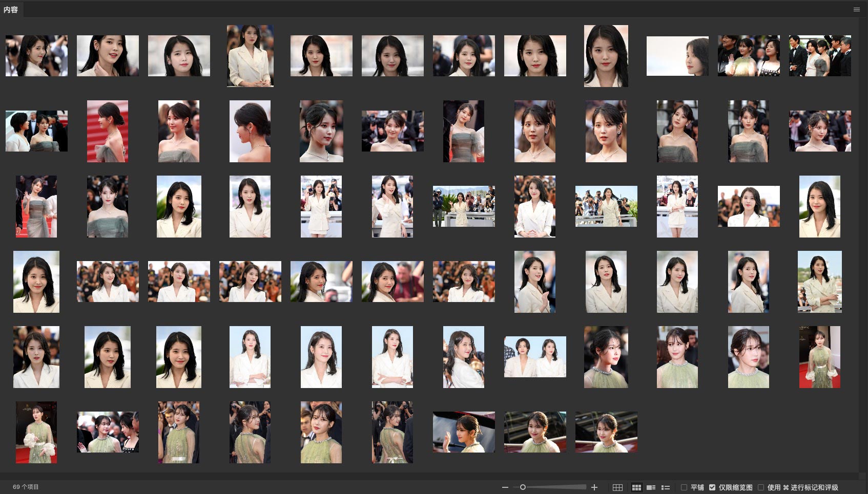868x494 pixels.
Task: Select the photo of woman waving from car
Action: pyautogui.click(x=464, y=432)
